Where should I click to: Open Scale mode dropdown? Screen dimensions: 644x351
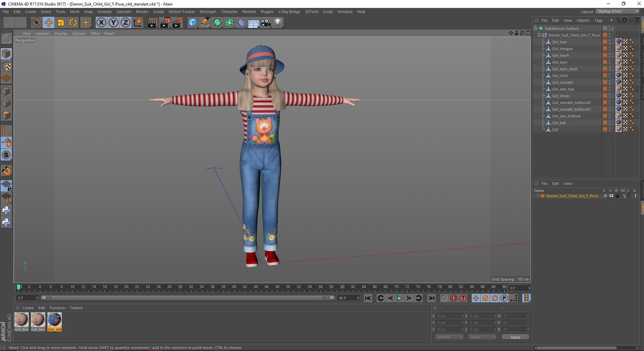click(482, 337)
